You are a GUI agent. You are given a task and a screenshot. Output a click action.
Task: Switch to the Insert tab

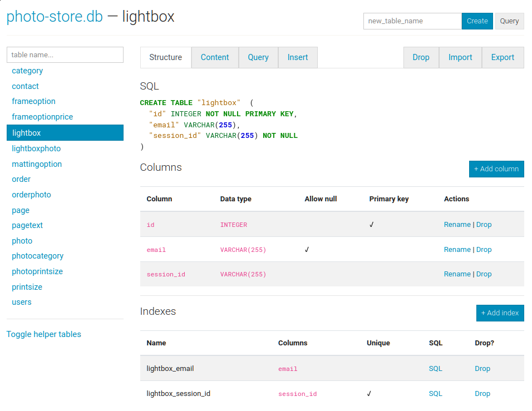point(297,57)
